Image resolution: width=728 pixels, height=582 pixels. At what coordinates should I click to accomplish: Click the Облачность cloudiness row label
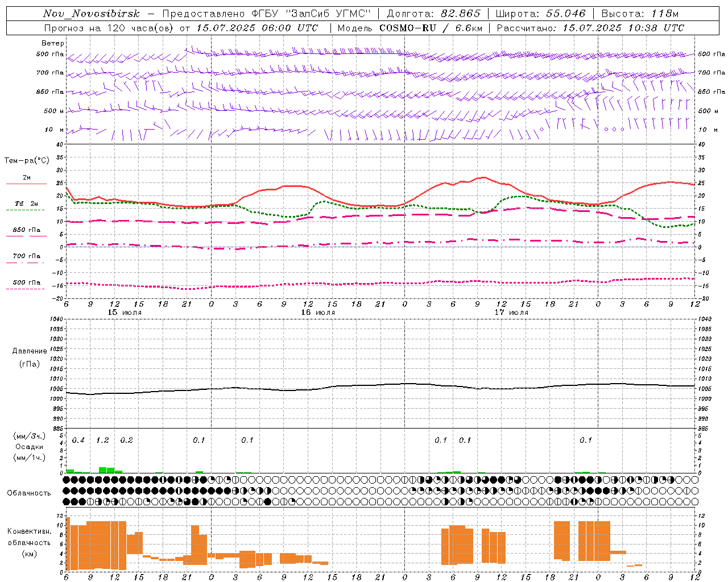[x=29, y=493]
